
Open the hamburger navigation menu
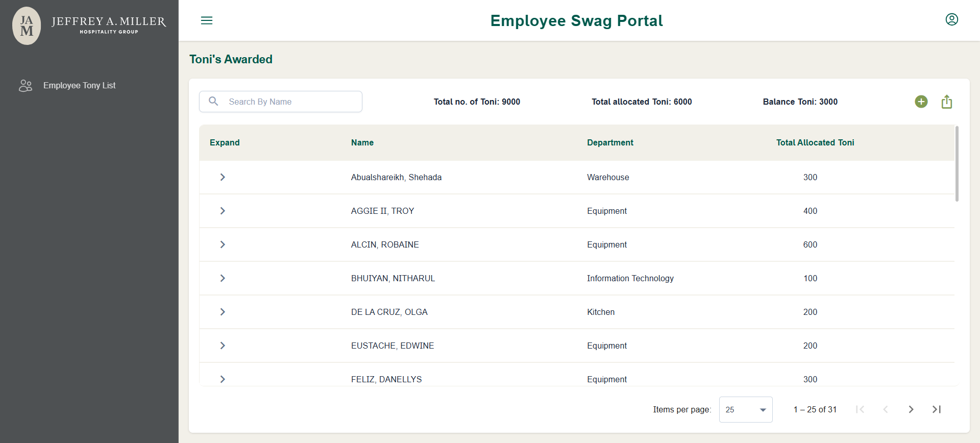tap(207, 20)
